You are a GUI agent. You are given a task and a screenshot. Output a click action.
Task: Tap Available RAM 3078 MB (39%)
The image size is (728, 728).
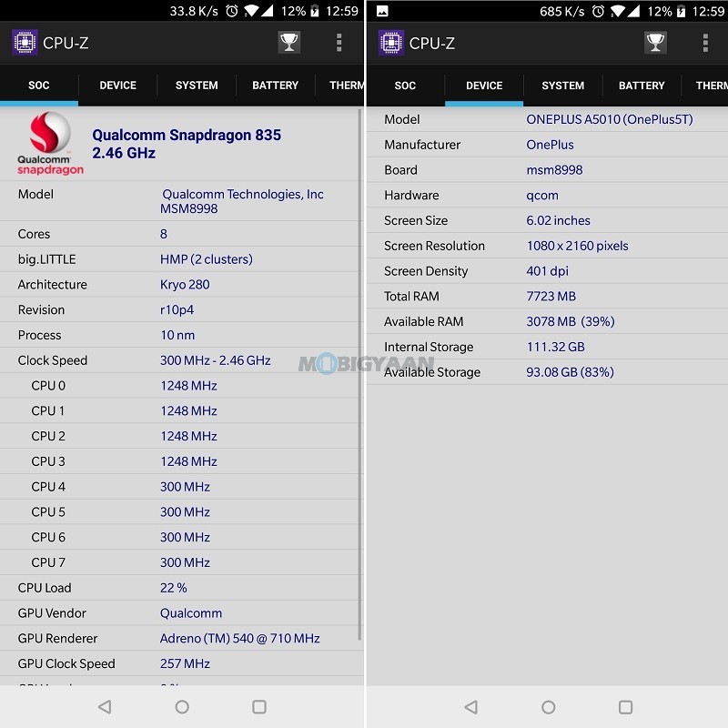[571, 321]
